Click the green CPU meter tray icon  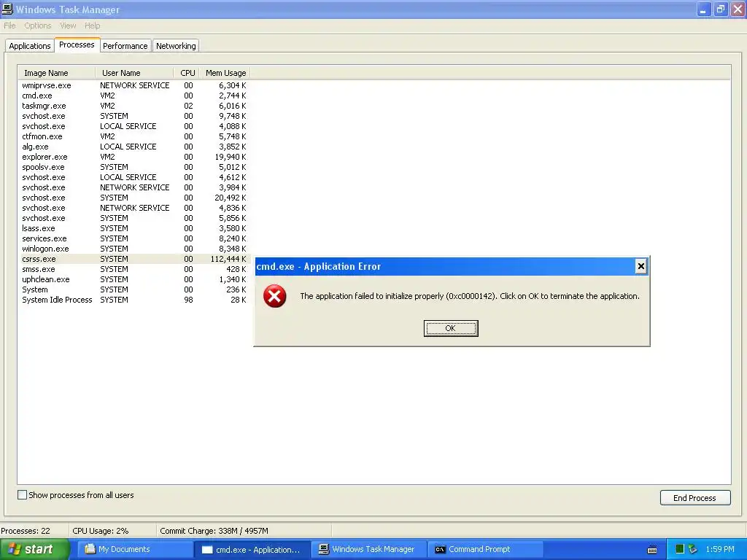point(680,549)
